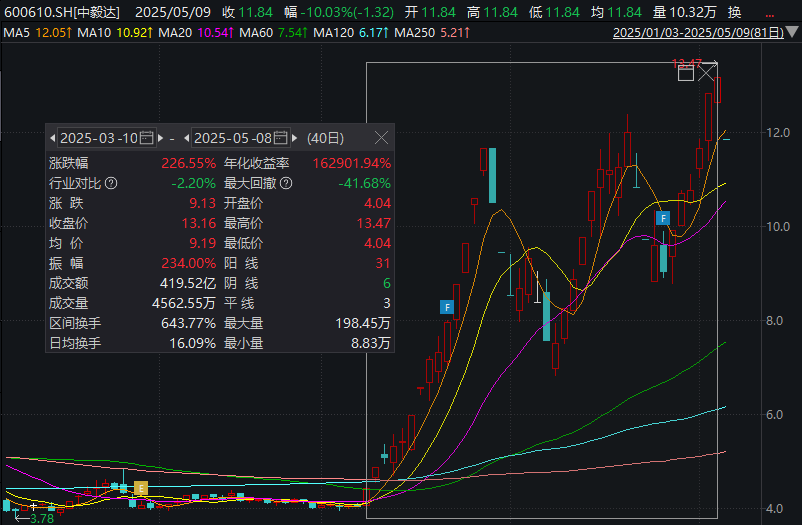Click the yellow E event marker
Viewport: 802px width, 525px height.
pyautogui.click(x=141, y=488)
